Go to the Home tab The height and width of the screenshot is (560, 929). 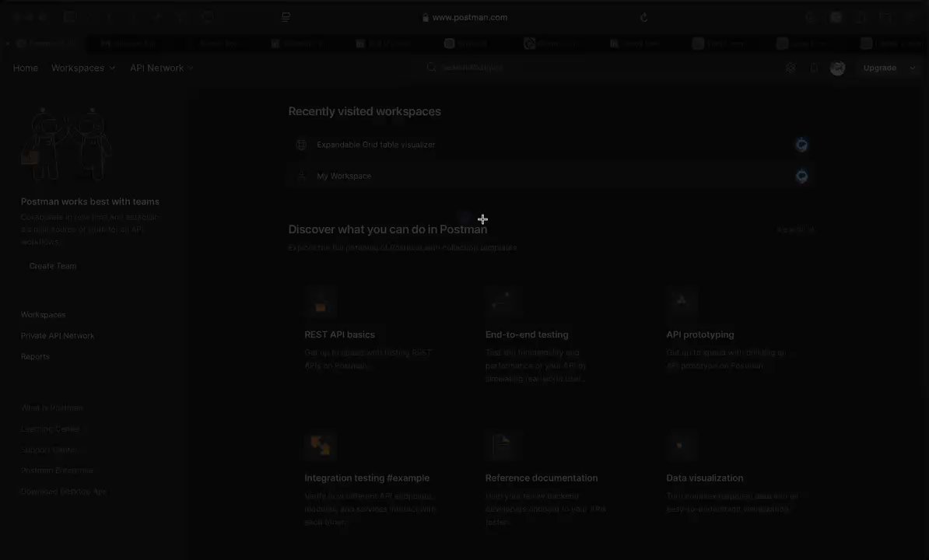[26, 68]
